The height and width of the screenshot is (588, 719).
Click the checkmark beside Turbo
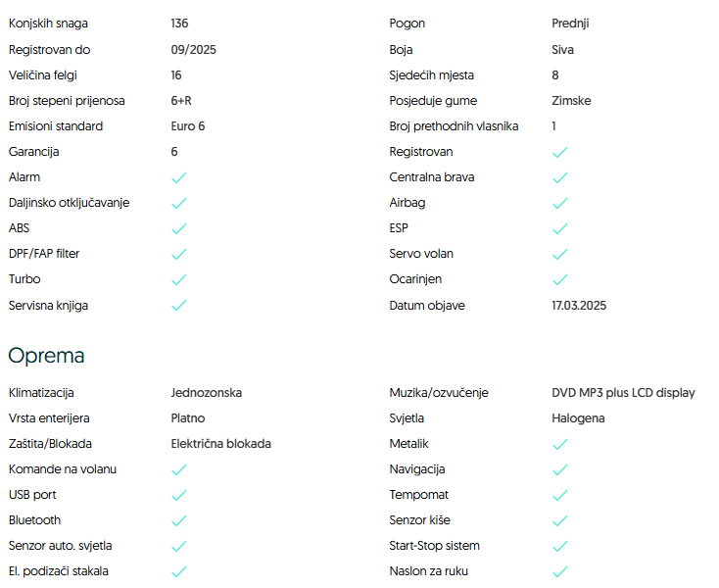point(179,279)
